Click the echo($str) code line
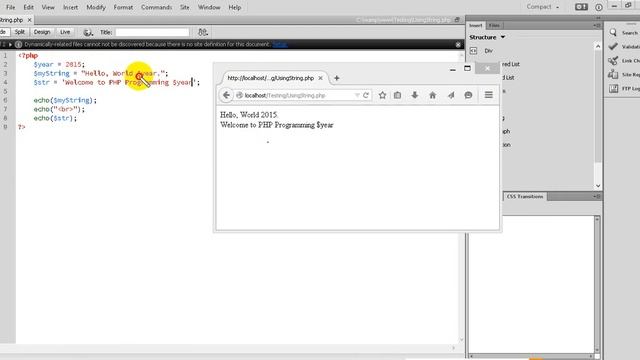 pos(55,118)
